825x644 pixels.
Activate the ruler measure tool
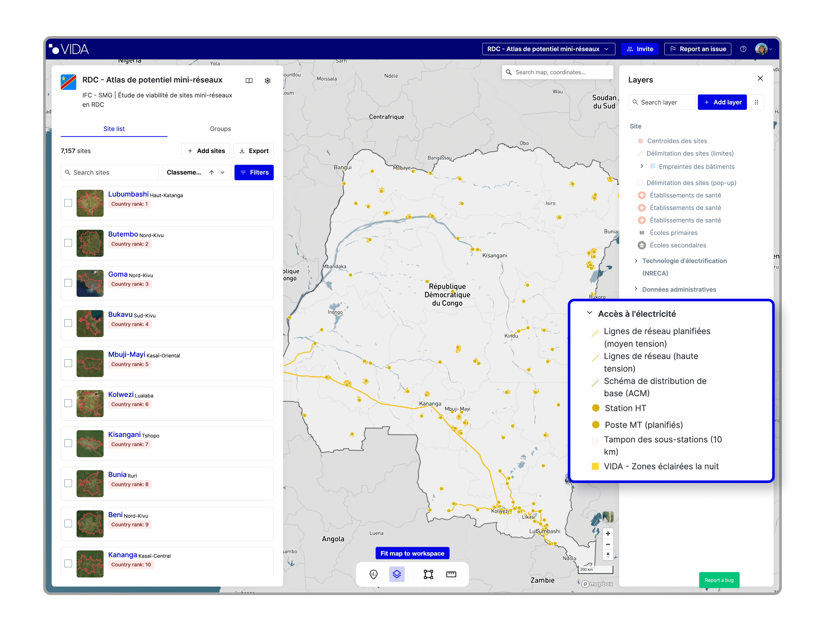451,574
